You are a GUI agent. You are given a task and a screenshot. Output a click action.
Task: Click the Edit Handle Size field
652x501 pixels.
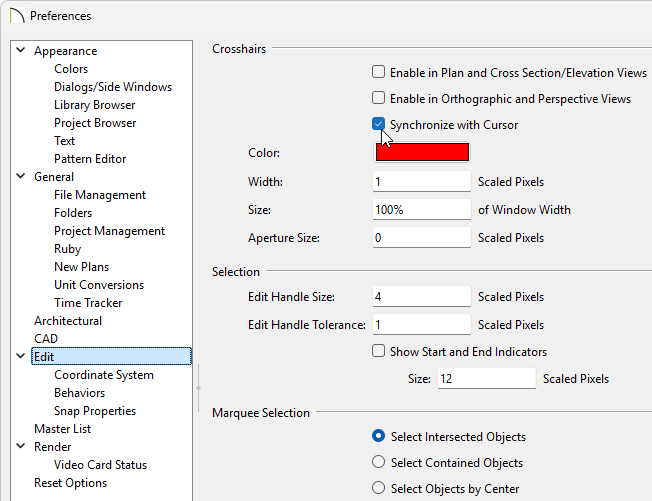coord(422,296)
